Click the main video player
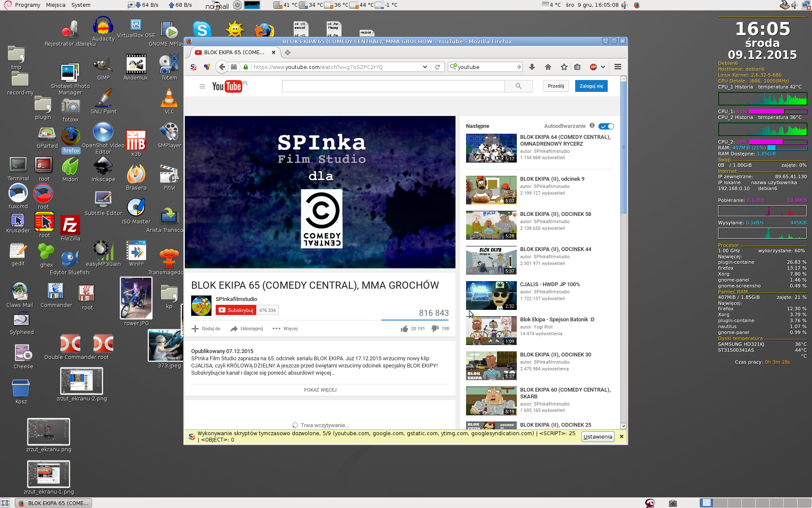Image resolution: width=812 pixels, height=508 pixels. tap(320, 192)
